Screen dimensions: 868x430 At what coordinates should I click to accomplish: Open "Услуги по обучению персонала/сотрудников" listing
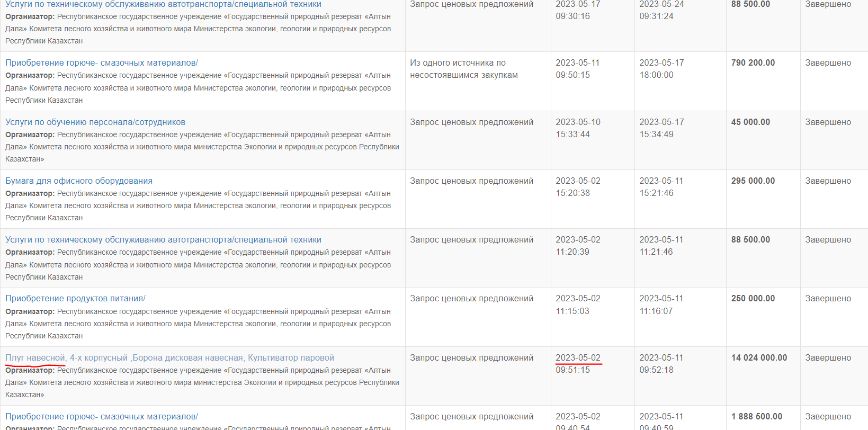(x=95, y=122)
